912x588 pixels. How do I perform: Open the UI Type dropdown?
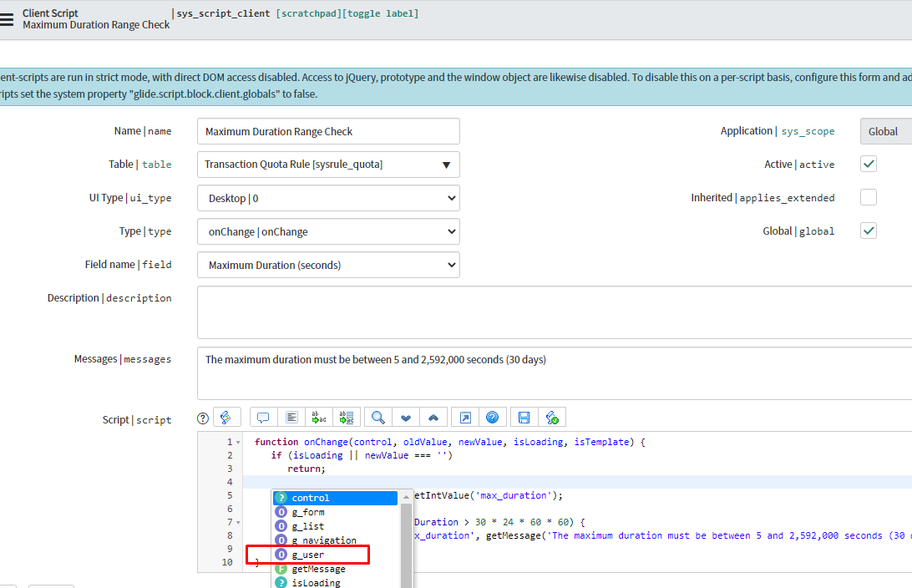tap(328, 198)
